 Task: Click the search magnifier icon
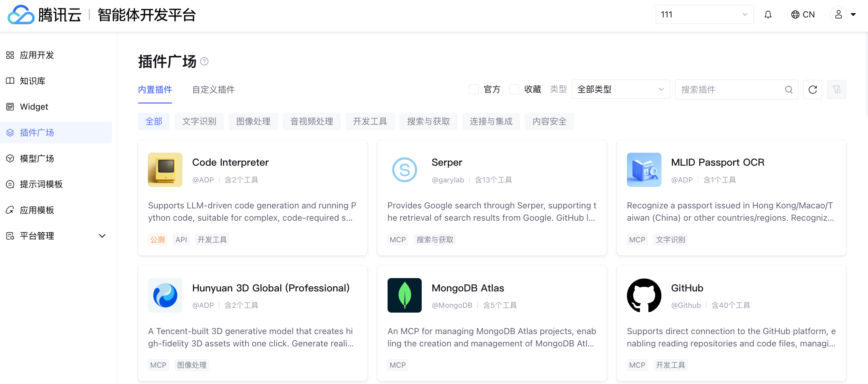[x=788, y=90]
